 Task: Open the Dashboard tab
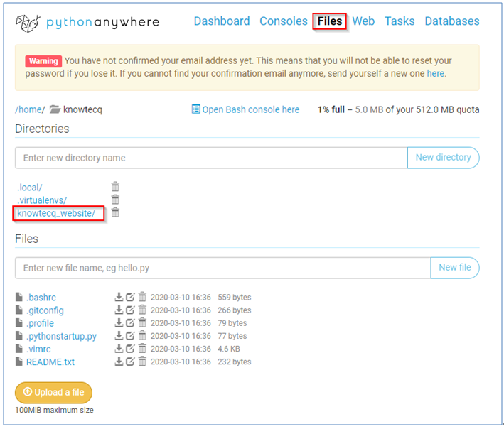tap(222, 21)
